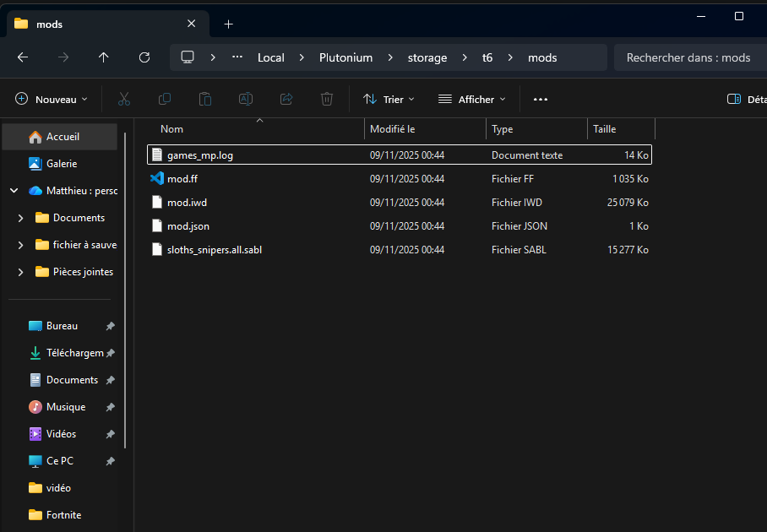This screenshot has width=767, height=532.
Task: Click the Copy icon in toolbar
Action: click(x=165, y=100)
